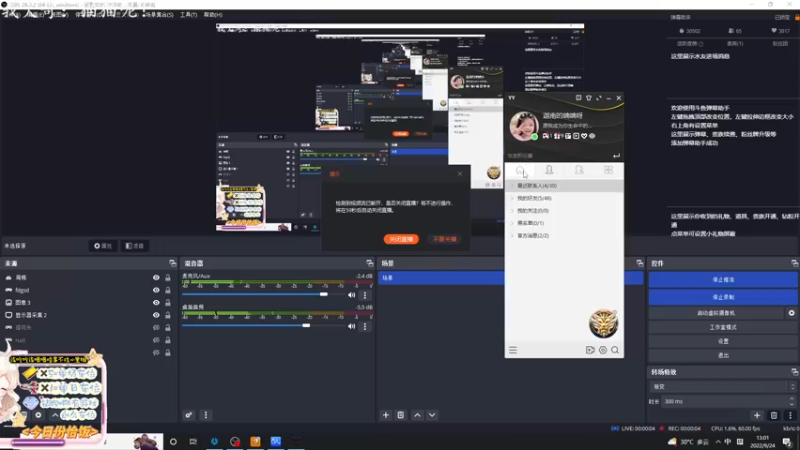Image resolution: width=800 pixels, height=450 pixels.
Task: Click orange 关闭直播 button in dialog
Action: point(401,239)
